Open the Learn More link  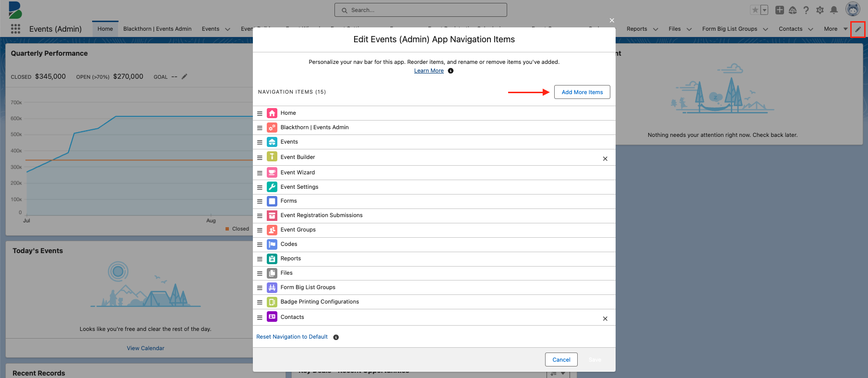tap(429, 71)
